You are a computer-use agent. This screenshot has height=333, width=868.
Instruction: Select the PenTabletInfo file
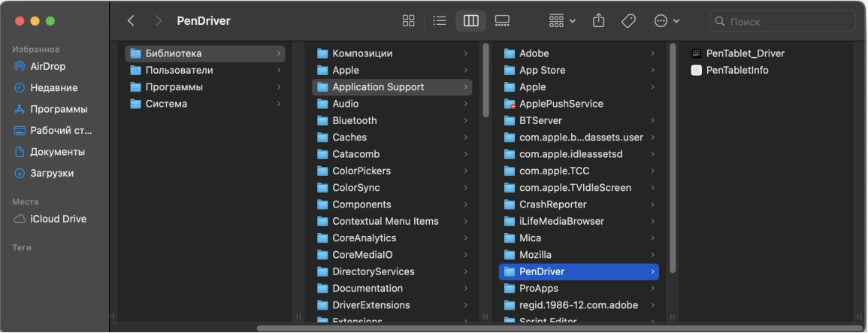tap(736, 70)
